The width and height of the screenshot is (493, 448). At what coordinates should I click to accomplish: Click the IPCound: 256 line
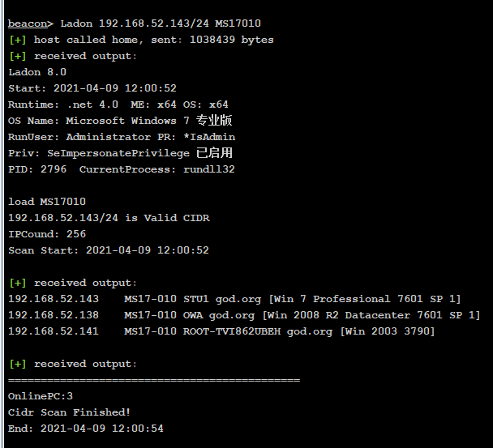[x=47, y=234]
